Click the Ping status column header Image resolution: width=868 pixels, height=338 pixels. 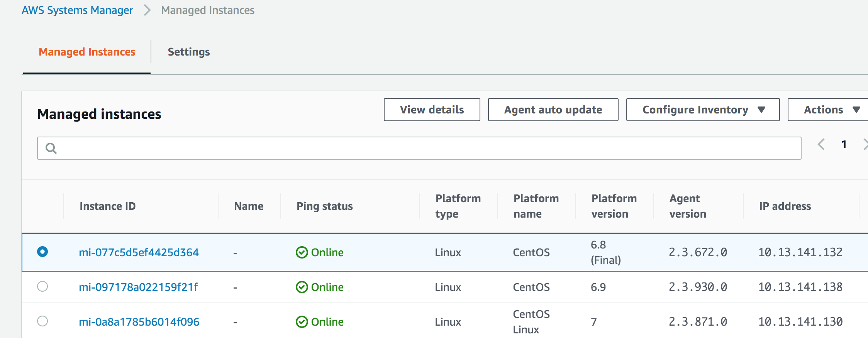(x=325, y=206)
